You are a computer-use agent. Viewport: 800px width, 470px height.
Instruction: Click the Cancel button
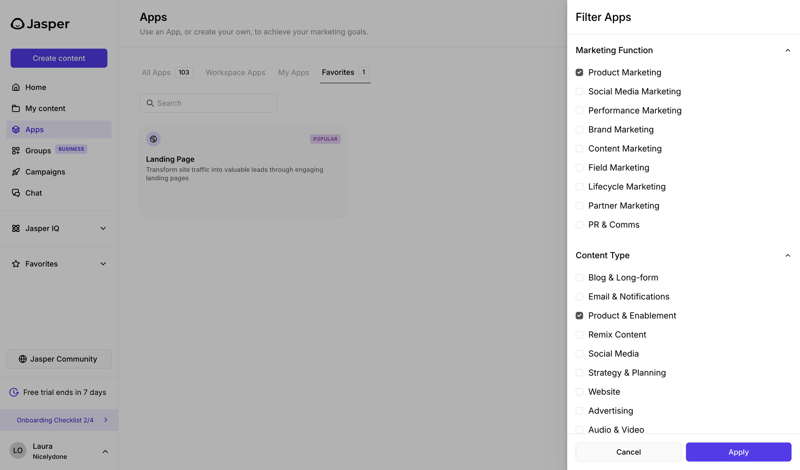point(628,452)
